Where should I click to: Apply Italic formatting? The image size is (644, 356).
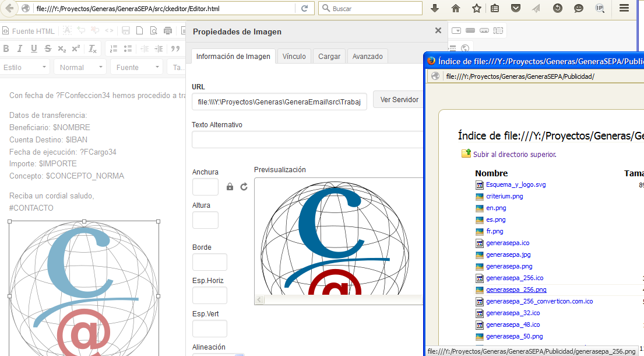(20, 48)
